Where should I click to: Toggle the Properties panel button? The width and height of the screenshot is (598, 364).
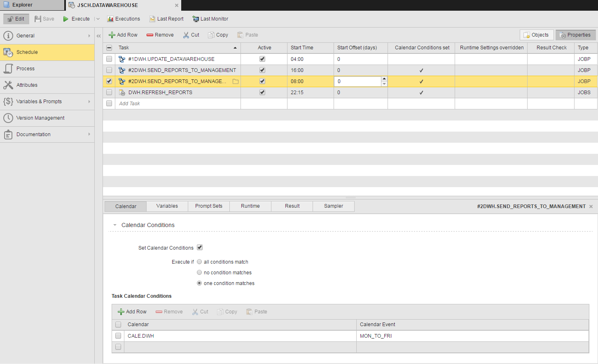pyautogui.click(x=575, y=35)
